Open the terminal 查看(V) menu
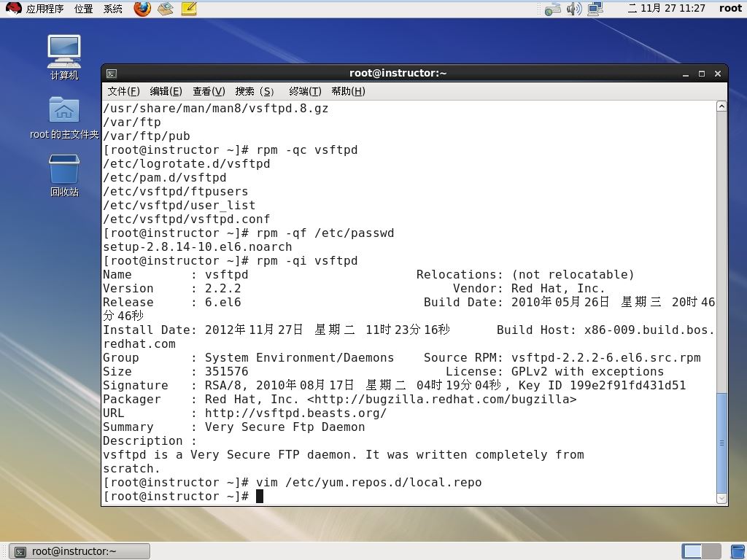The height and width of the screenshot is (560, 747). (x=209, y=91)
